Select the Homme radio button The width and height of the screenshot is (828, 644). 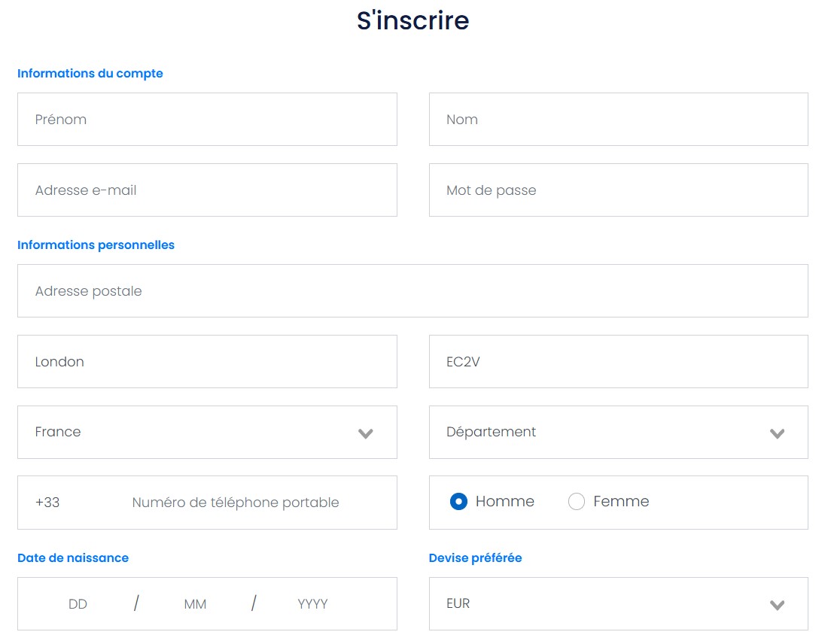(458, 501)
